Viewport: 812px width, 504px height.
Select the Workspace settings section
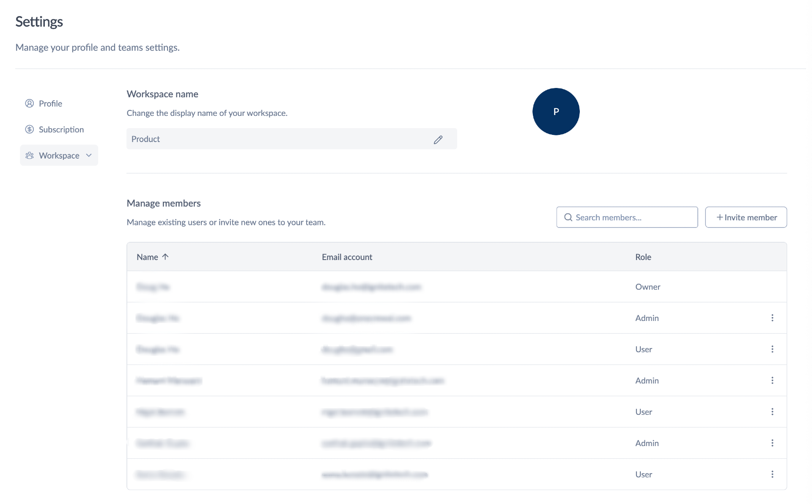click(59, 155)
